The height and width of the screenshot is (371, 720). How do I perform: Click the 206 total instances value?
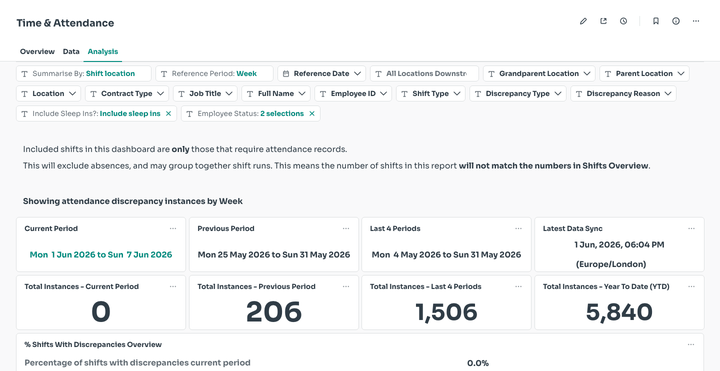[x=274, y=312]
